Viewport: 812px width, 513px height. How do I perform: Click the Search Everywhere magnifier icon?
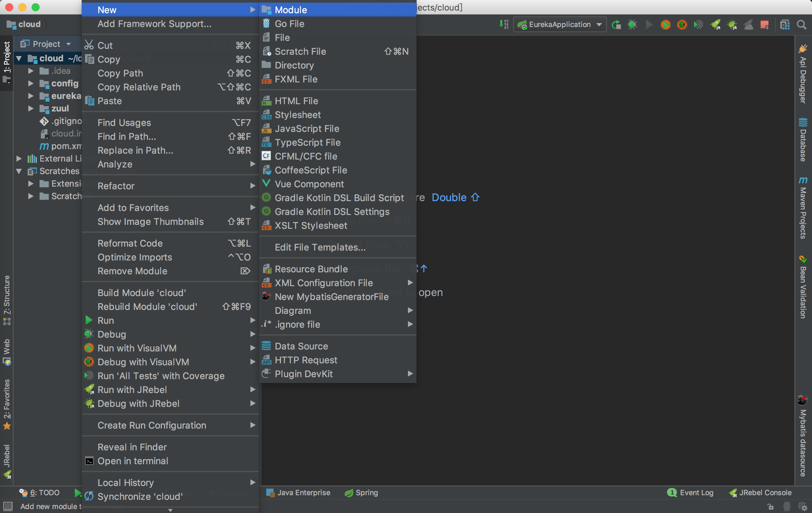pyautogui.click(x=801, y=25)
